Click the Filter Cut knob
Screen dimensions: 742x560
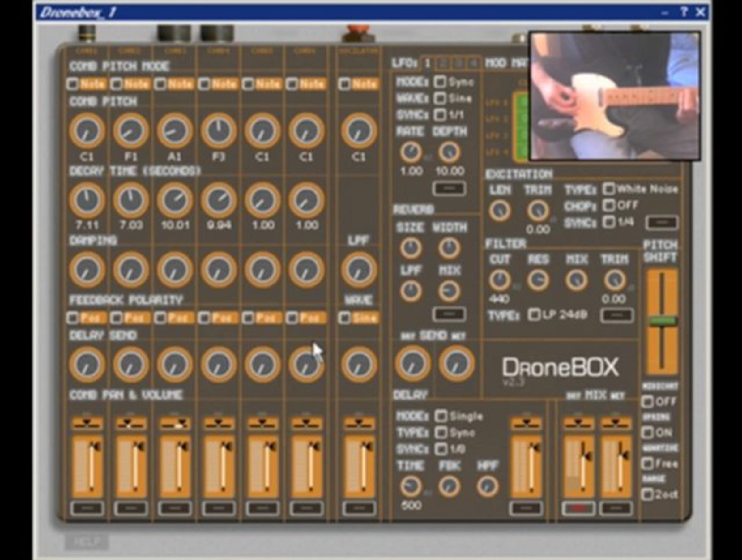point(500,280)
